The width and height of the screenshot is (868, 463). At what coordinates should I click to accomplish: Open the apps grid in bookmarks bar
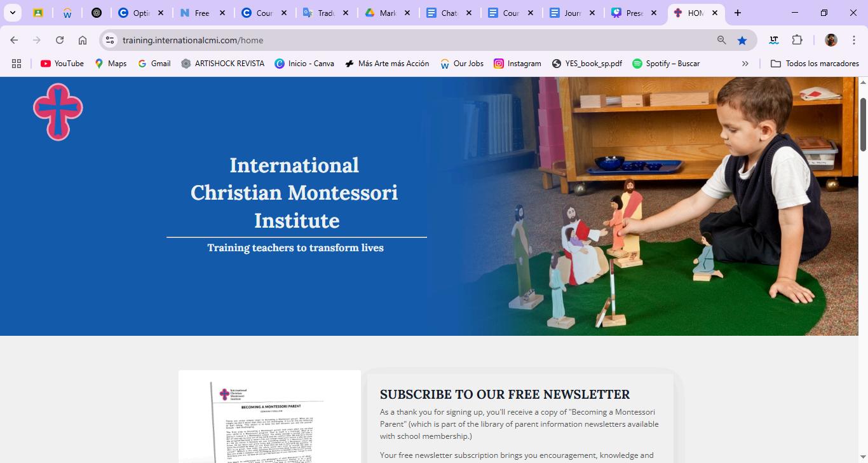[17, 64]
